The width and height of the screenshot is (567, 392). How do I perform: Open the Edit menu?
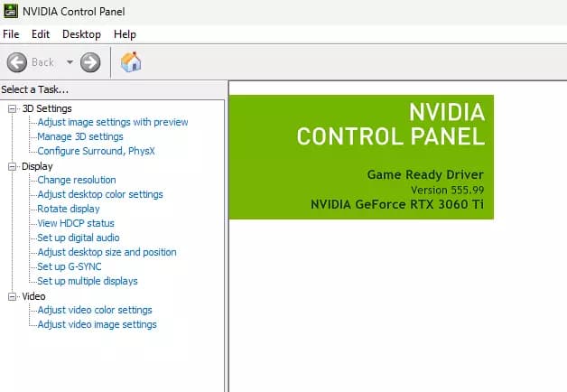click(x=40, y=34)
